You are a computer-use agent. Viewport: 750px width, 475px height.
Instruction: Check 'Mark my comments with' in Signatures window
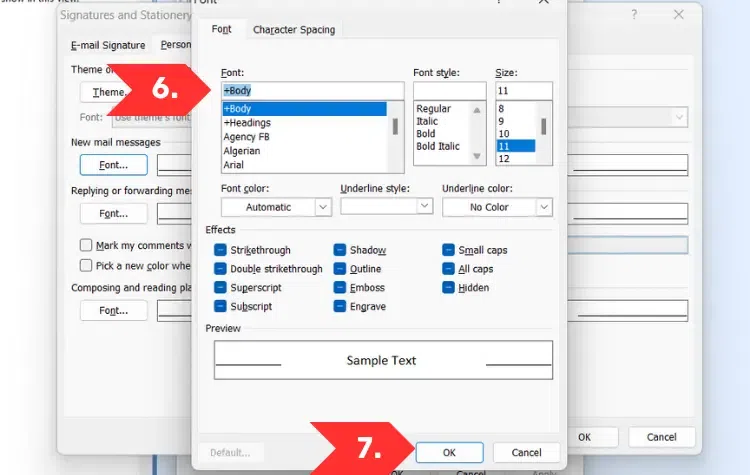(x=86, y=245)
